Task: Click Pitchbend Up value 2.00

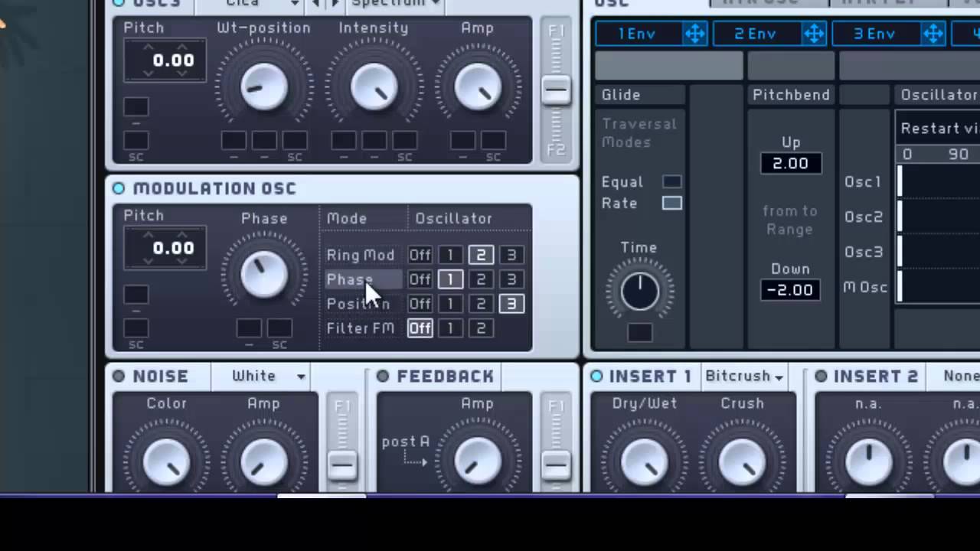Action: 791,163
